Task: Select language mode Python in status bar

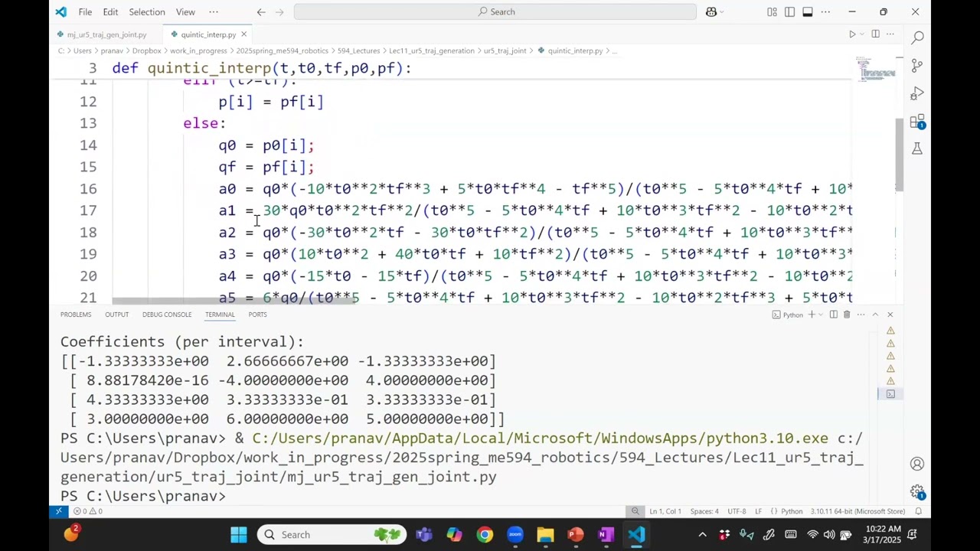Action: coord(792,511)
